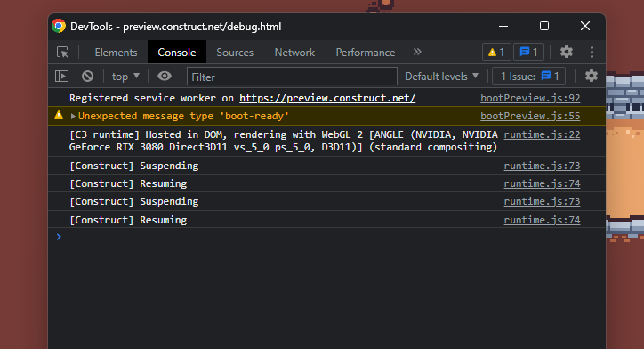This screenshot has width=644, height=349.
Task: Open the three-dot customize menu
Action: coord(592,52)
